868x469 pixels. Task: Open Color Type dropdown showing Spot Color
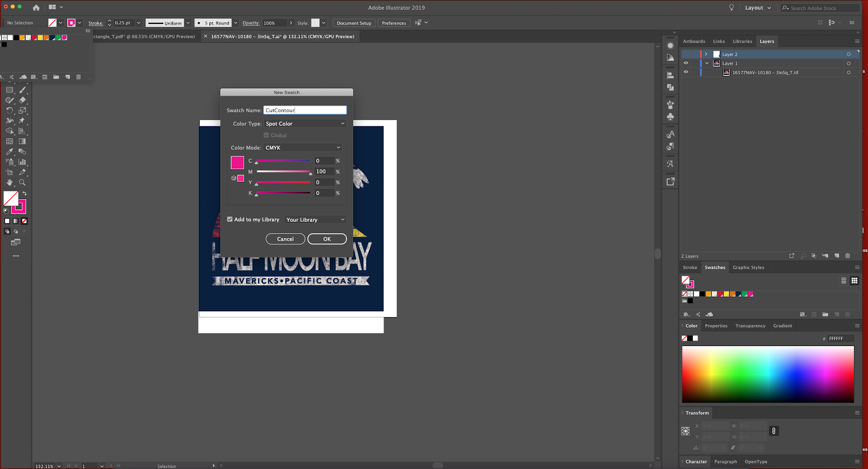point(305,124)
